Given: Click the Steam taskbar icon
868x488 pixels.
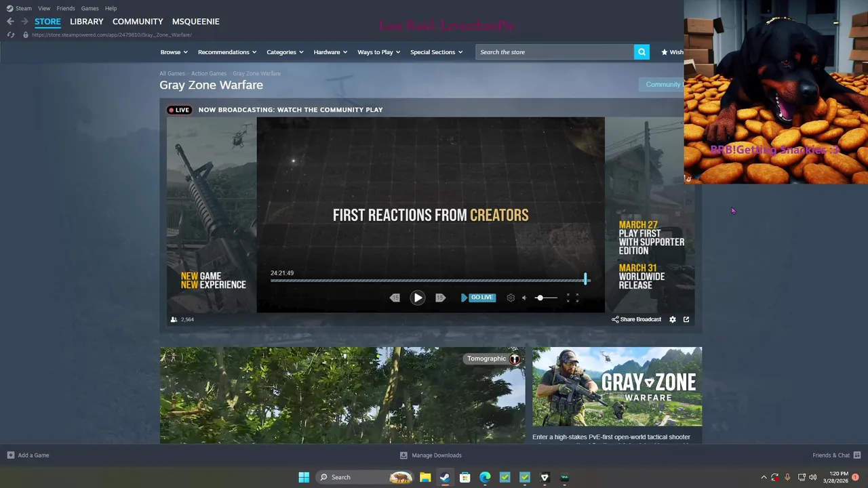Looking at the screenshot, I should [445, 477].
